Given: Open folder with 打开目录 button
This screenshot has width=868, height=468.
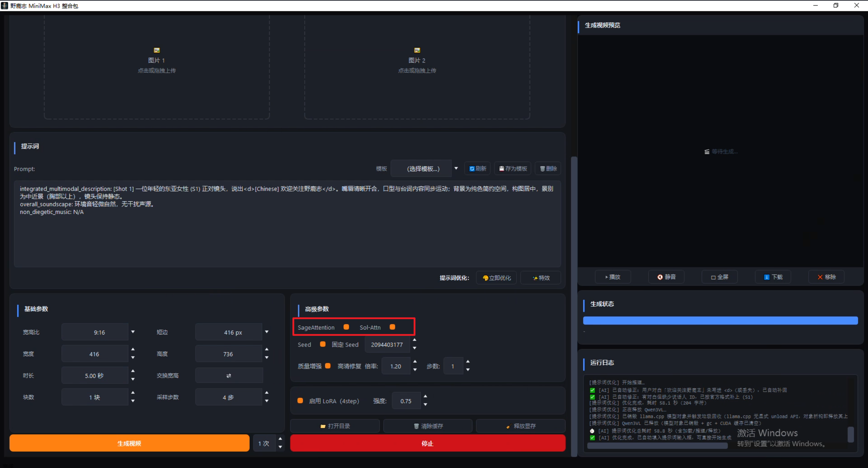Looking at the screenshot, I should pos(335,426).
